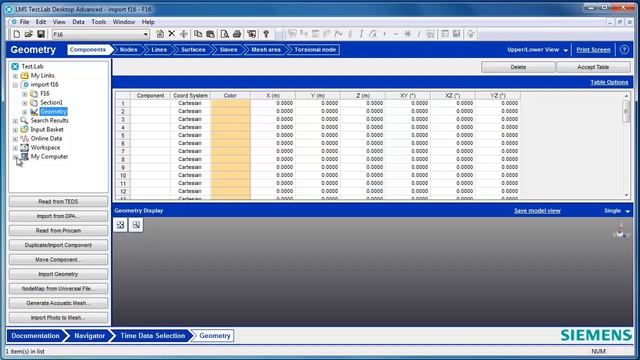Image resolution: width=640 pixels, height=360 pixels.
Task: Click the Import Geometry button
Action: click(x=58, y=274)
